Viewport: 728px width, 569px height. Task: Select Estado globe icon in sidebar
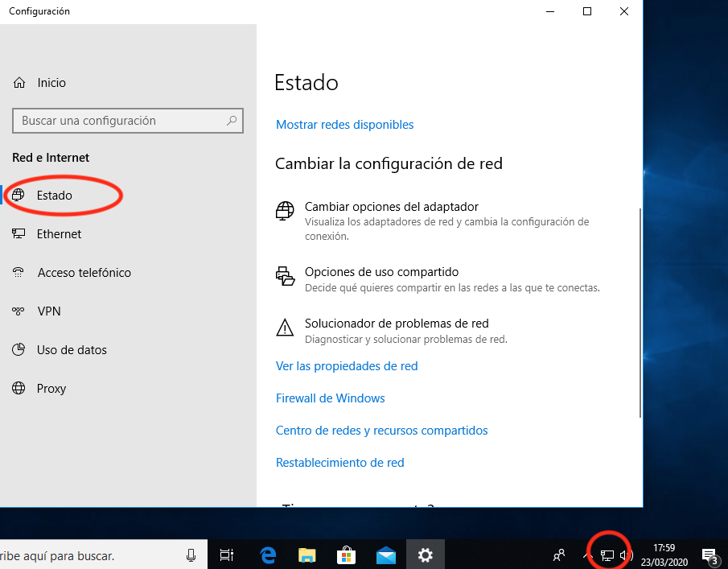[19, 195]
